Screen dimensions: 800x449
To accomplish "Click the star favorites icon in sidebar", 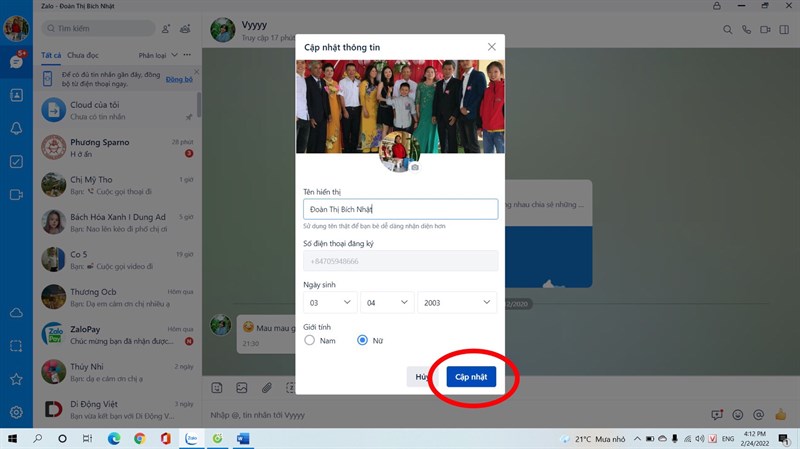I will coord(16,379).
